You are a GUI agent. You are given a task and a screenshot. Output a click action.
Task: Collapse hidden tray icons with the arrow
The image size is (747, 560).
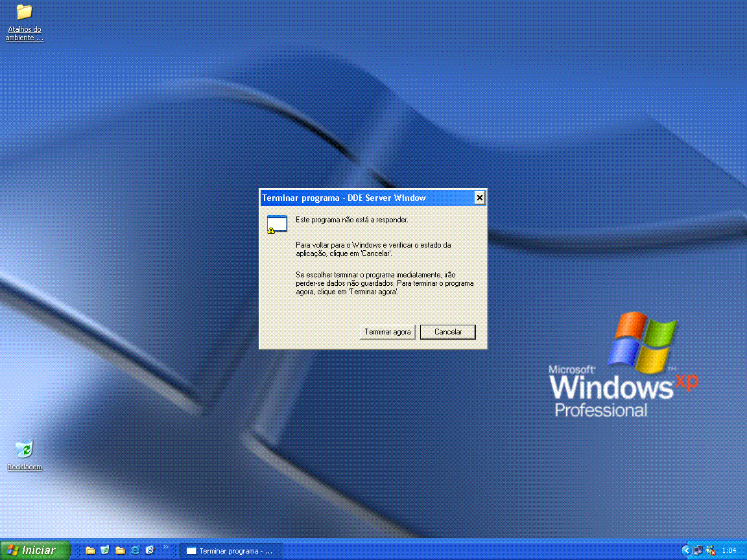[686, 550]
